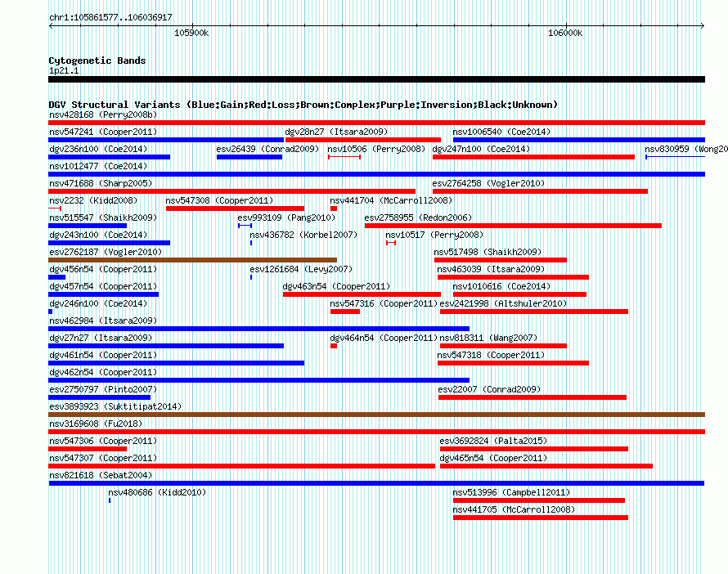
Task: Click the Cytogenetic Bands track title
Action: (x=97, y=61)
